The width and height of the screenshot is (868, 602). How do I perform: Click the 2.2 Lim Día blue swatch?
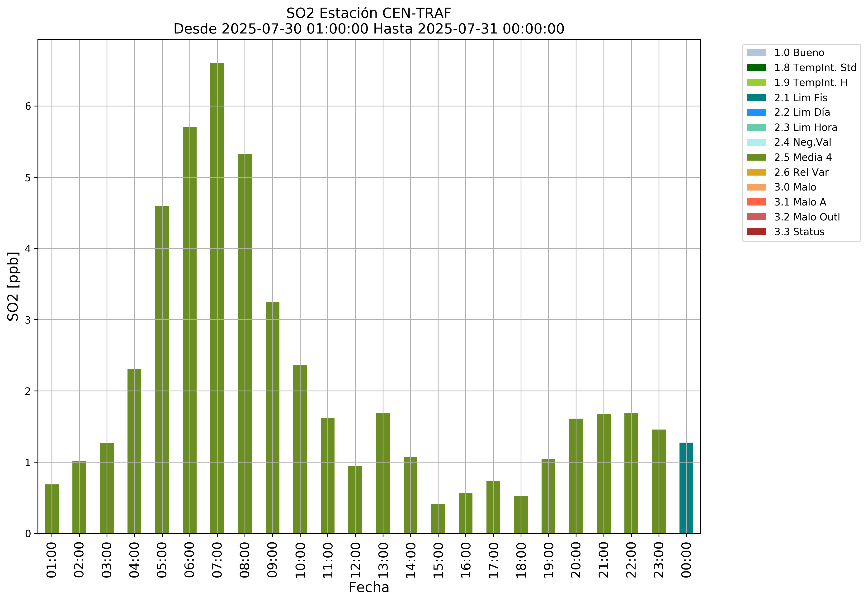[x=756, y=112]
